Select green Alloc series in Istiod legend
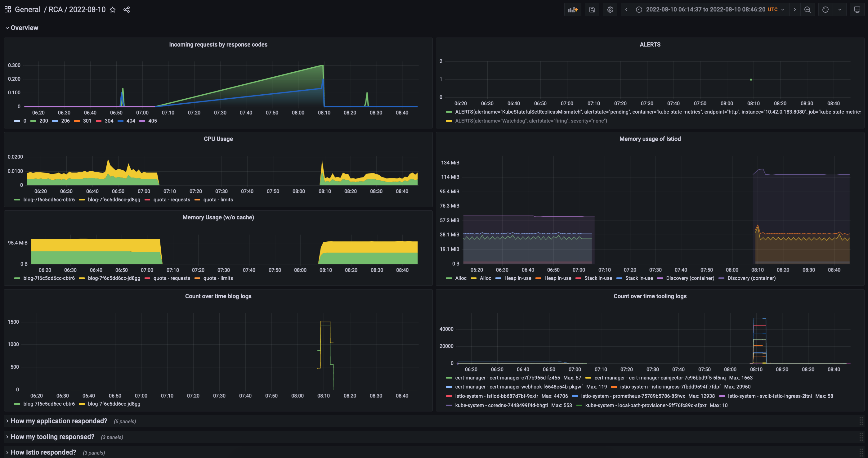The width and height of the screenshot is (868, 458). (461, 278)
